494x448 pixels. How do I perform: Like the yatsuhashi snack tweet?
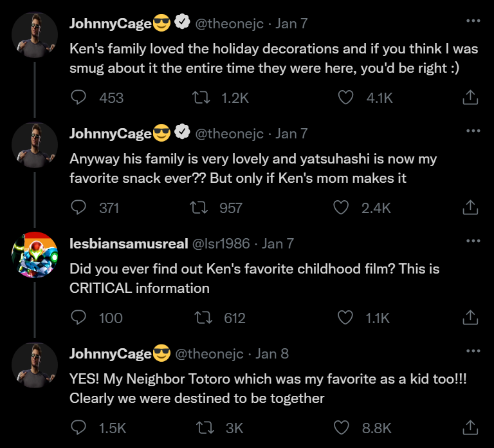click(x=342, y=208)
